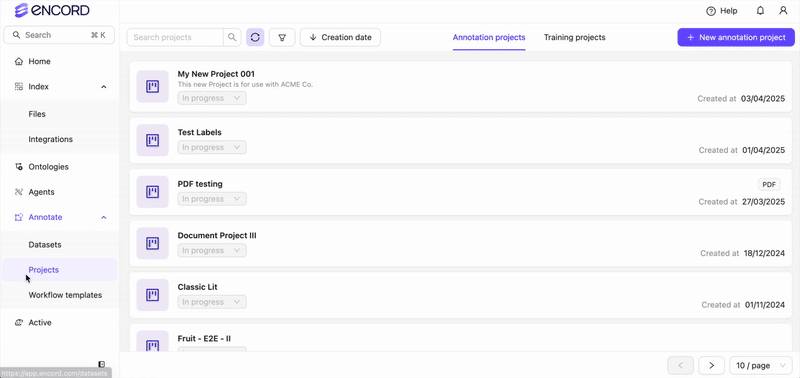This screenshot has width=800, height=378.
Task: Collapse sidebar using bottom panel icon
Action: click(102, 364)
